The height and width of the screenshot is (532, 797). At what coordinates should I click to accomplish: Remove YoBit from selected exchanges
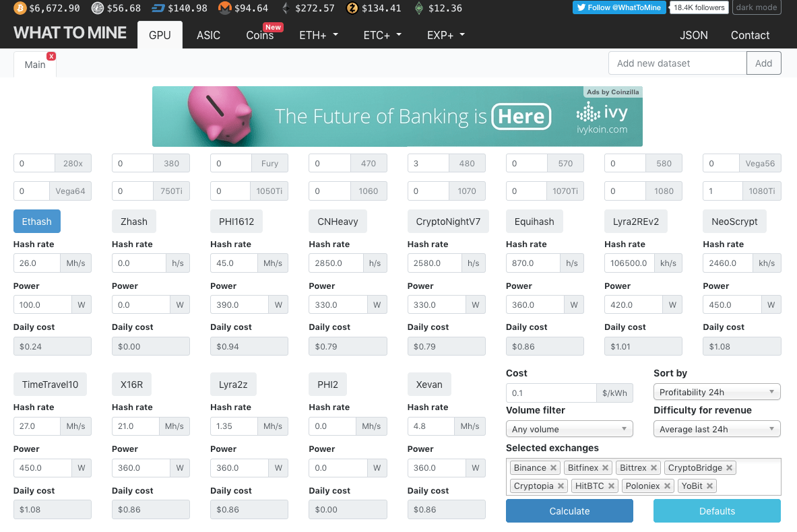tap(709, 486)
